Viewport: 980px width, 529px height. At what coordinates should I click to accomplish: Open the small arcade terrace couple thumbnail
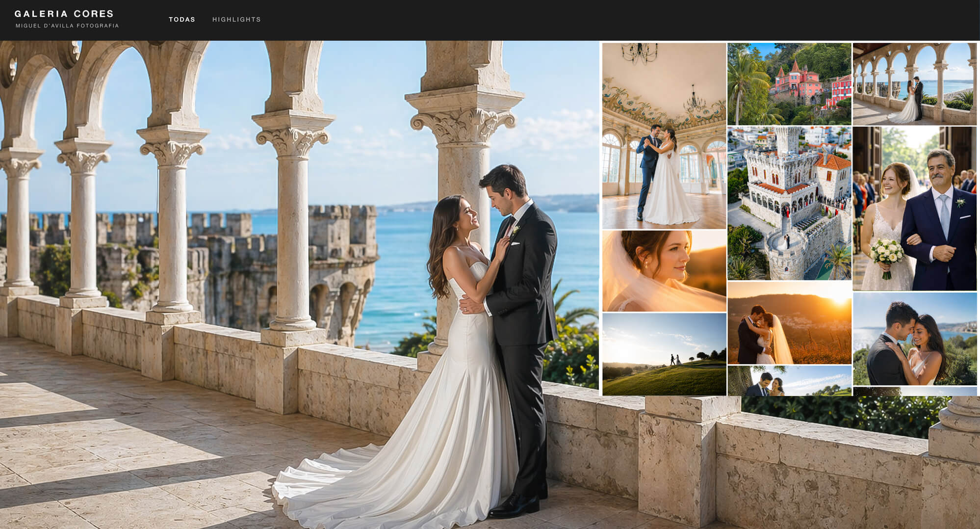coord(915,84)
